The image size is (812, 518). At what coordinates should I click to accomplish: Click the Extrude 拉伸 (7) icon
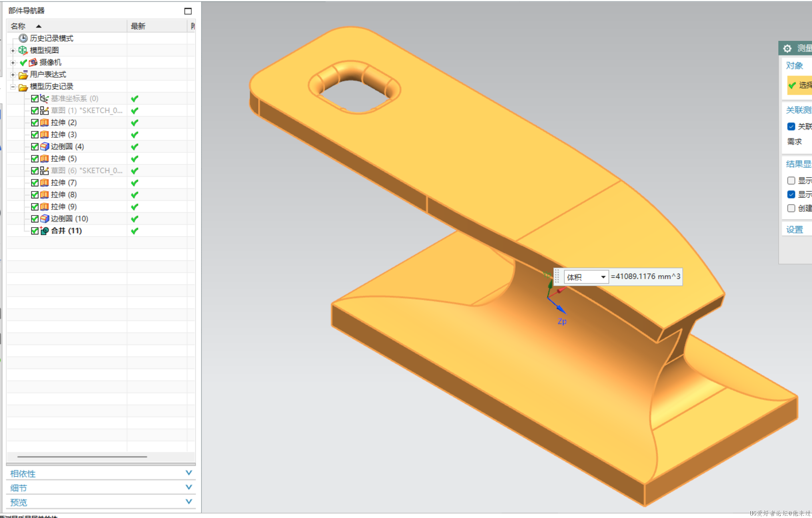(x=44, y=182)
